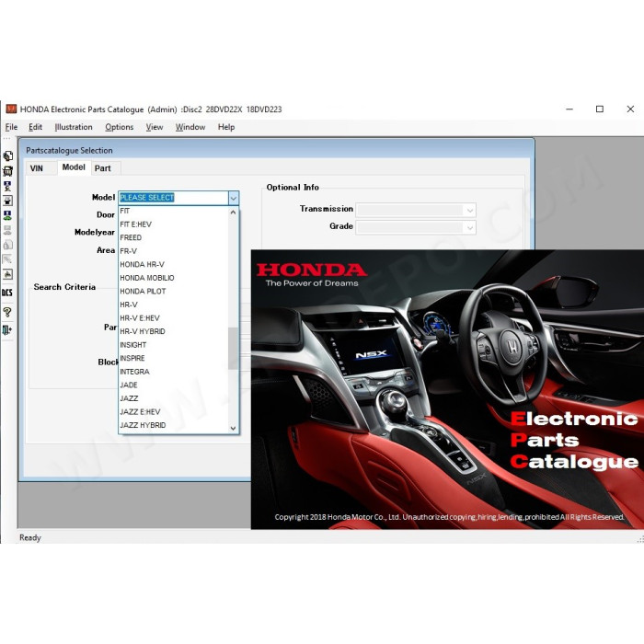Click the Ready status bar text
Screen dimensions: 644x644
click(x=30, y=537)
